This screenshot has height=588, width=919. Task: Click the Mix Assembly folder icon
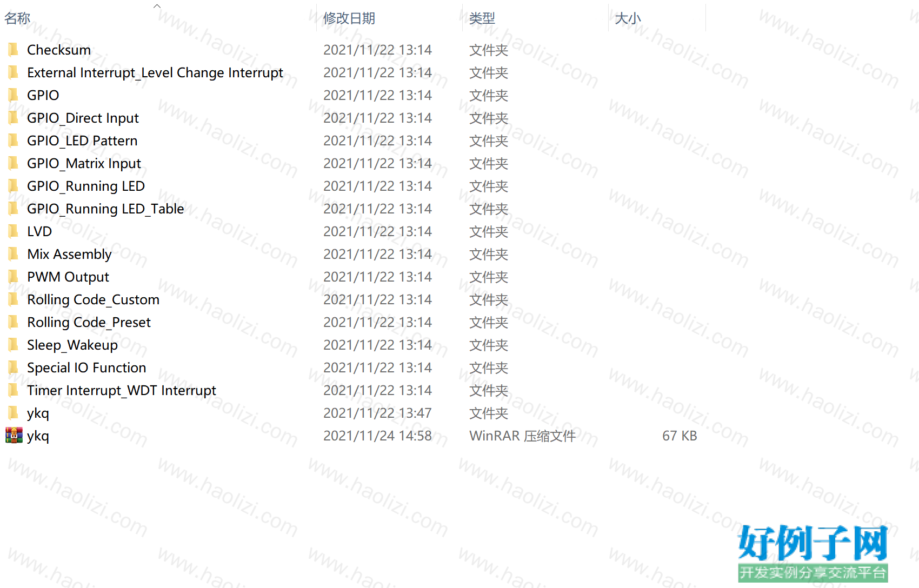13,254
